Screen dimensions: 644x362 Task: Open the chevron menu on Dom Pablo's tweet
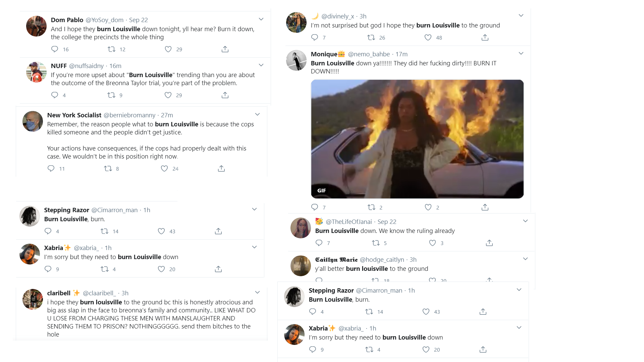(x=261, y=19)
